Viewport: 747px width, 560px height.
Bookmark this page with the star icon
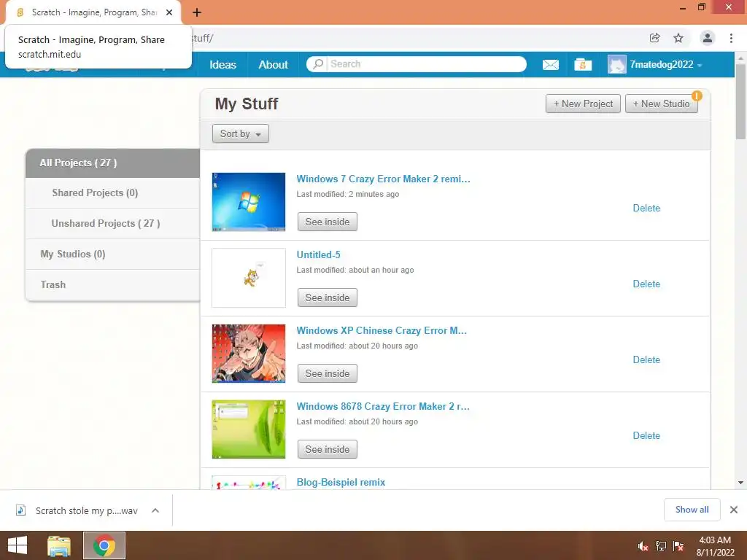click(x=678, y=38)
